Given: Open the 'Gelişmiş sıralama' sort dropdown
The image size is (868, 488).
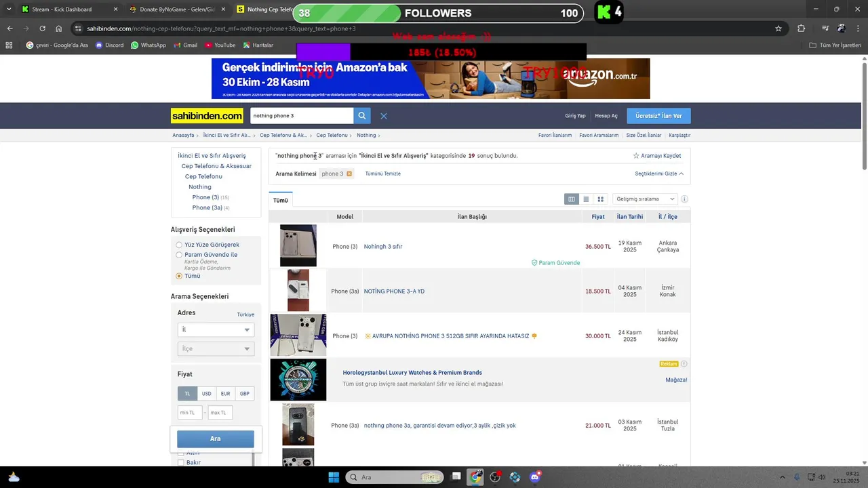Looking at the screenshot, I should click(644, 199).
